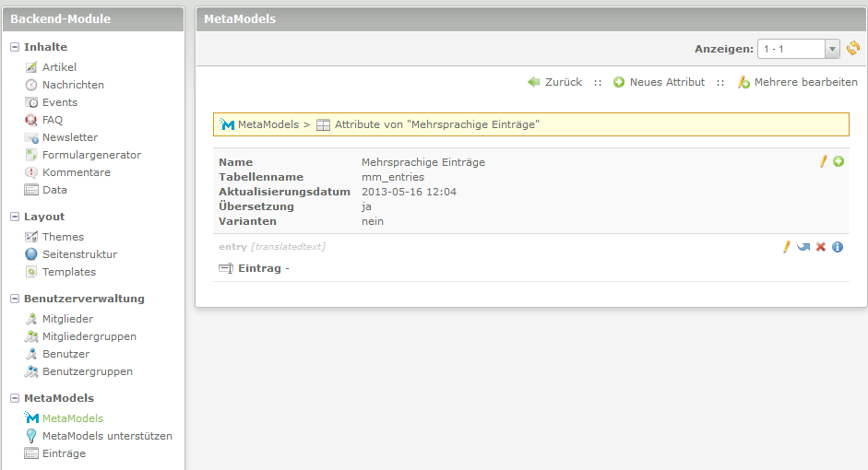Click the blue arrow icon on the entry row
This screenshot has width=868, height=470.
click(x=803, y=247)
